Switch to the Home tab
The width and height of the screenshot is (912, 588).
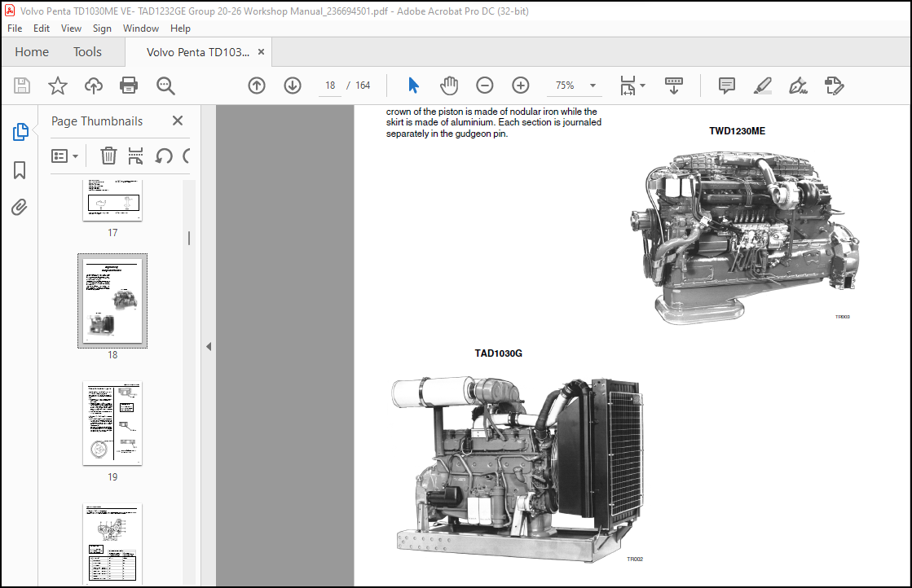[32, 51]
